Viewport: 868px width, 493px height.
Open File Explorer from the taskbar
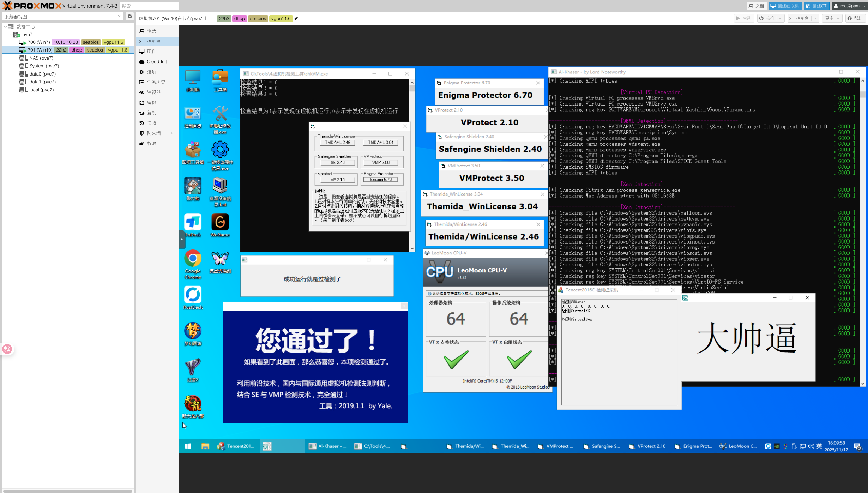[x=205, y=446]
